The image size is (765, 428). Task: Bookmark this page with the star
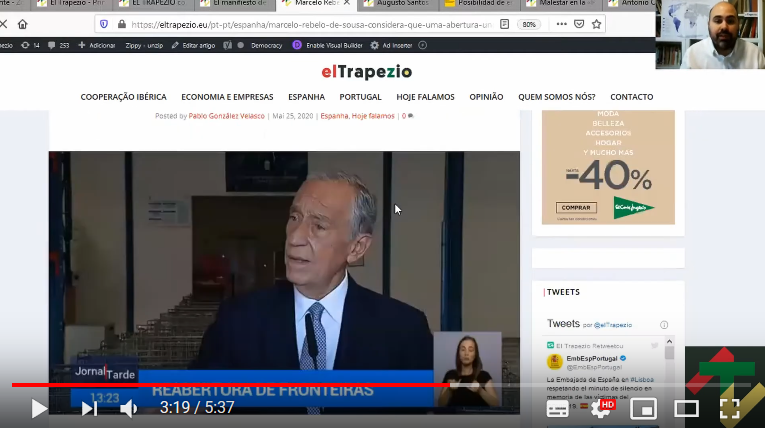pyautogui.click(x=596, y=24)
